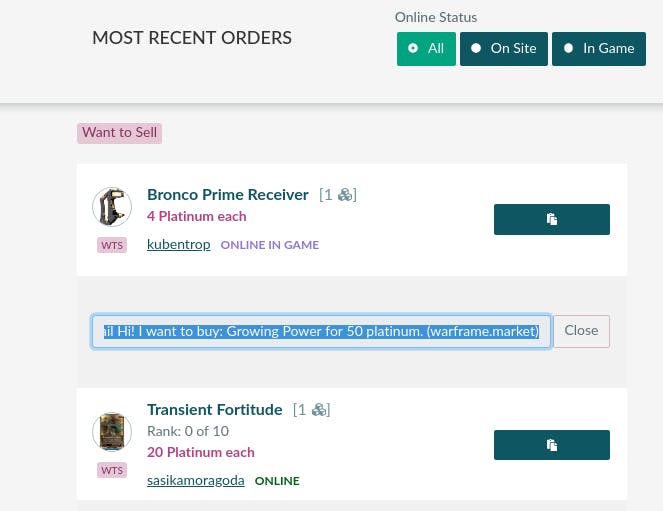Select In Game online status filter
The image size is (663, 511).
click(598, 48)
